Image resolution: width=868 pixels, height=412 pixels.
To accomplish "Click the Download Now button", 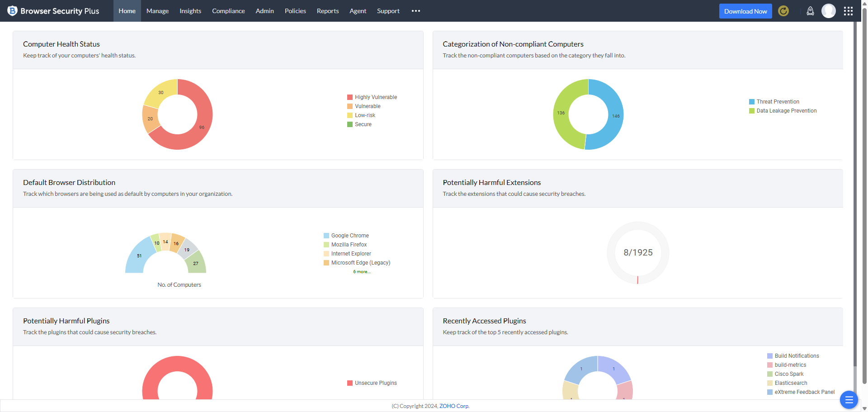I will tap(745, 11).
